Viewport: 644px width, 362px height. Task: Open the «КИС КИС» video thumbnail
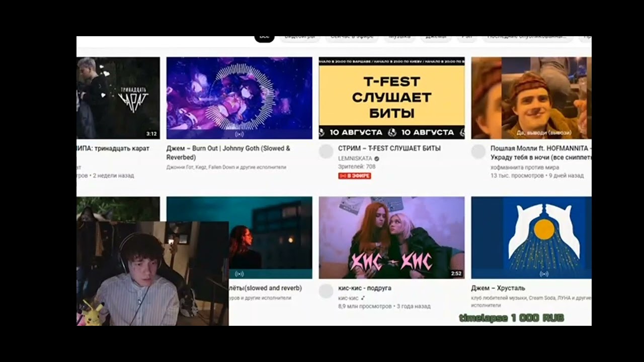pos(391,238)
